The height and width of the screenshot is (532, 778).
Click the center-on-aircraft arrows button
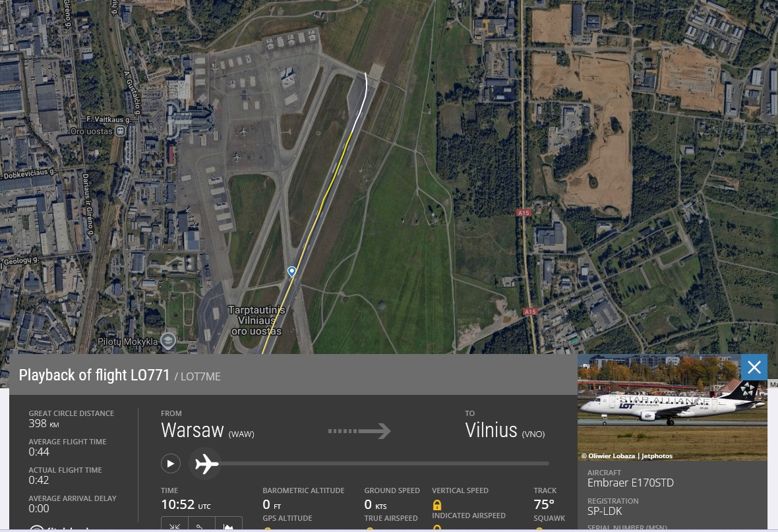[175, 525]
